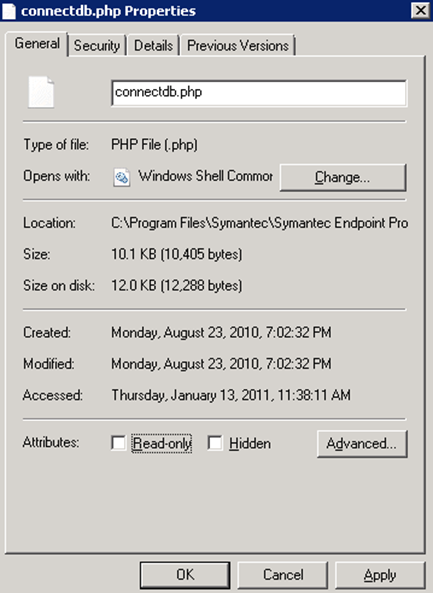Toggle the Read-only attribute checkbox
Image resolution: width=433 pixels, height=593 pixels.
pos(118,443)
